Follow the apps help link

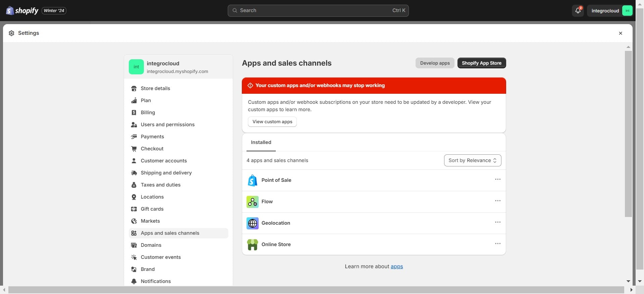(396, 267)
